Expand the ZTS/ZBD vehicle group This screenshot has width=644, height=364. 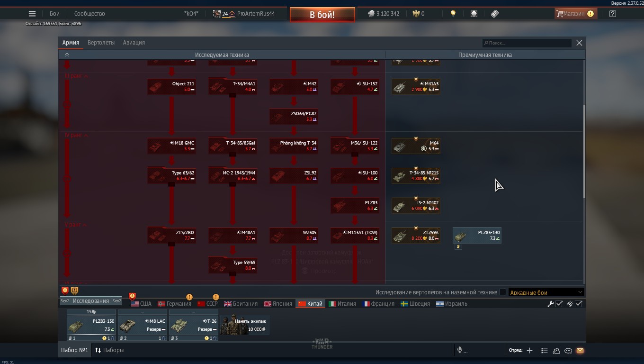[171, 236]
